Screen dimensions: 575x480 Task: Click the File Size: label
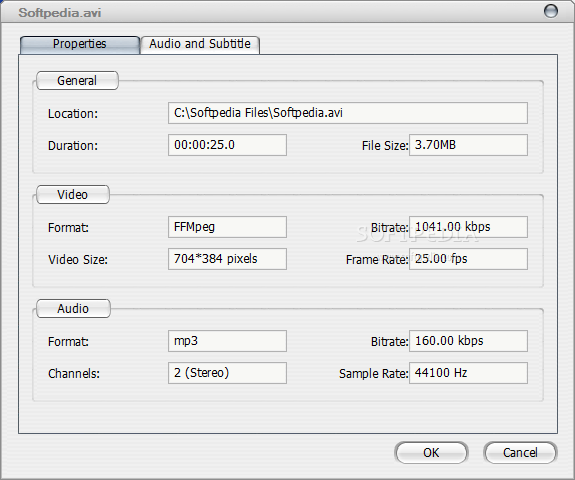tap(385, 146)
